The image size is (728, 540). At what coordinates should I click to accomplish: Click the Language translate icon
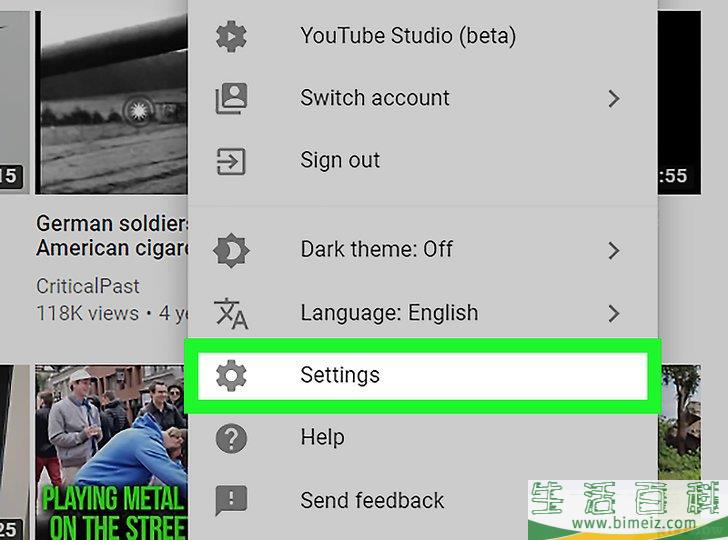coord(231,313)
